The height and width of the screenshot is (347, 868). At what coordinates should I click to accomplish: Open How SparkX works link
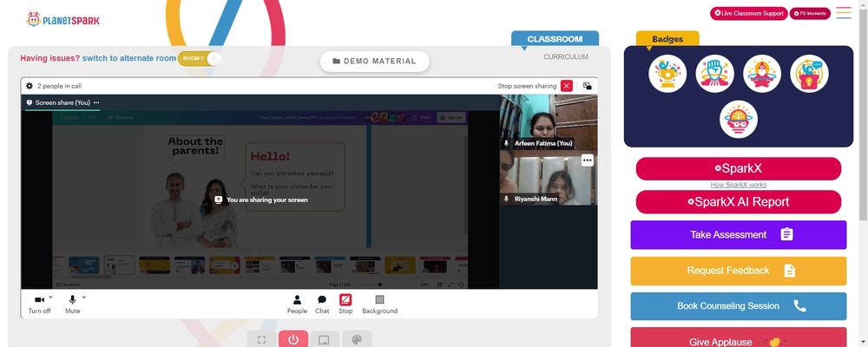point(739,185)
